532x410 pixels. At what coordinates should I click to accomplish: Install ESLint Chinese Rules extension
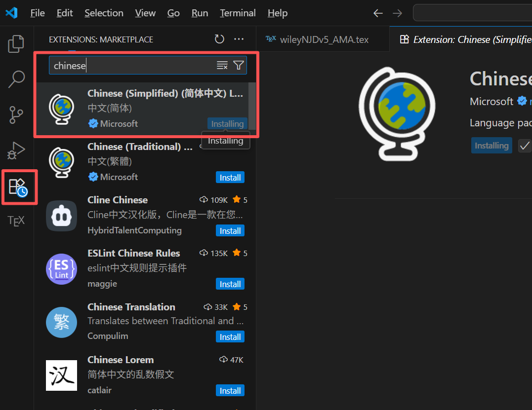coord(230,284)
